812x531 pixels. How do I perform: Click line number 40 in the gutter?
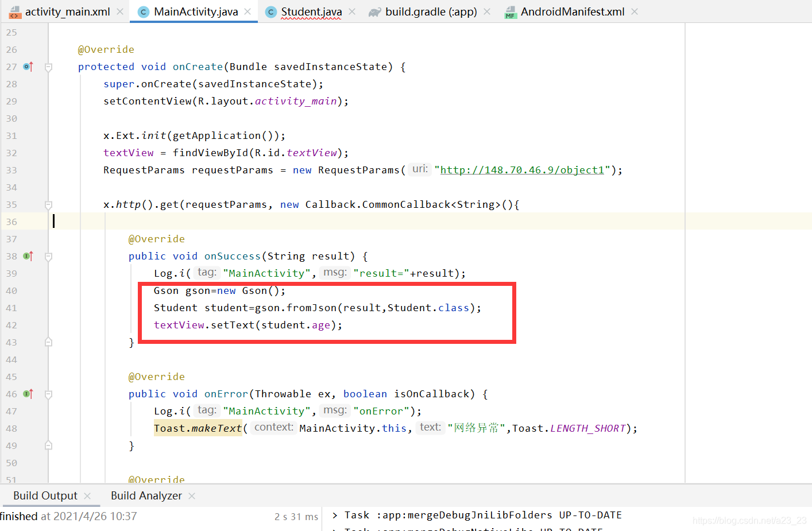11,290
